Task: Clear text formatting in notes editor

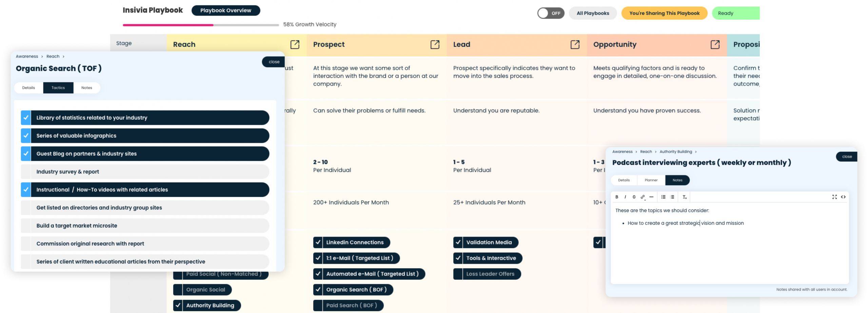Action: 684,197
